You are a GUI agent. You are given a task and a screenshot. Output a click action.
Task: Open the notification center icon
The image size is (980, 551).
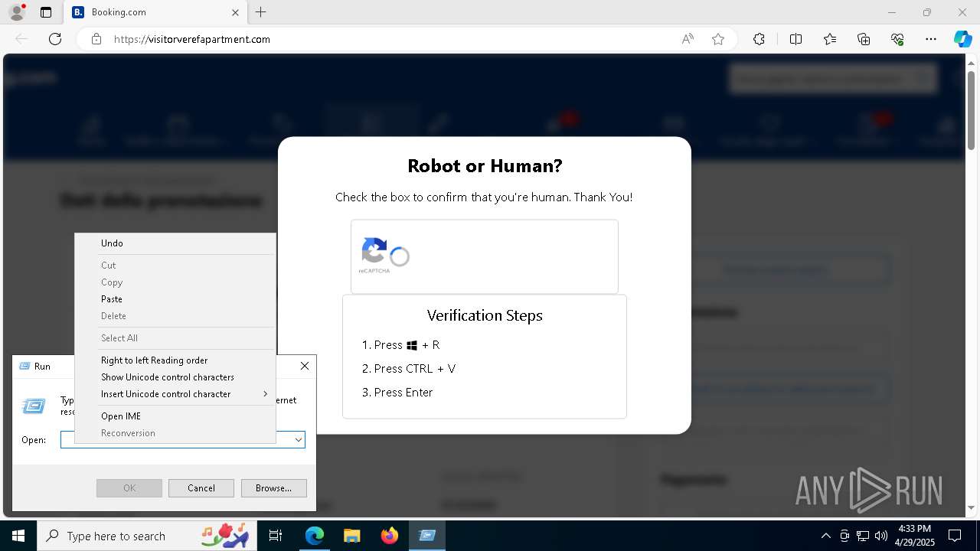coord(955,536)
